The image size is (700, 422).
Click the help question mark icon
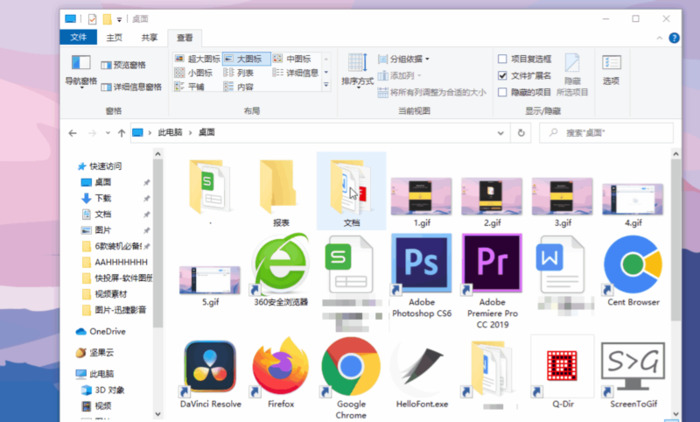674,38
